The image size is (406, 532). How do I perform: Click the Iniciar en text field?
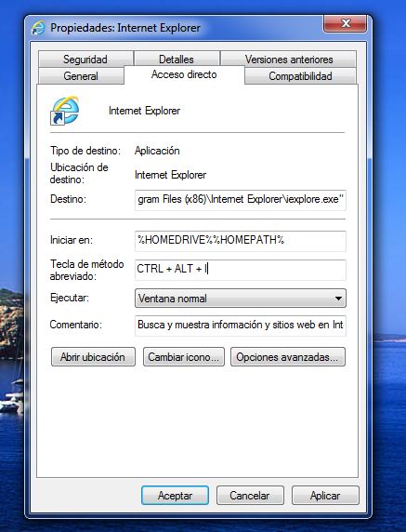(x=241, y=241)
